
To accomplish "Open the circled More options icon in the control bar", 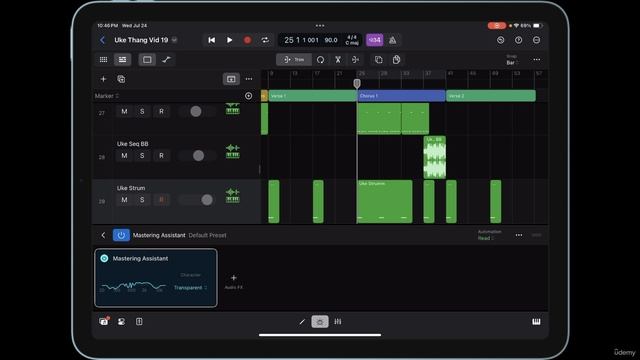I will (536, 40).
